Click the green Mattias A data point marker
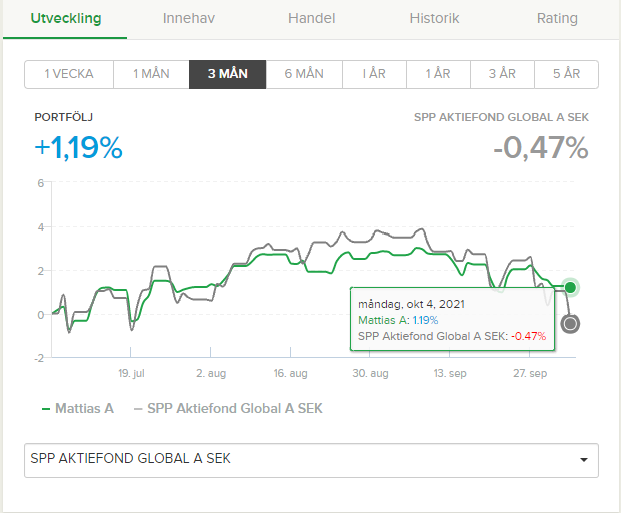Image resolution: width=621 pixels, height=513 pixels. point(570,287)
